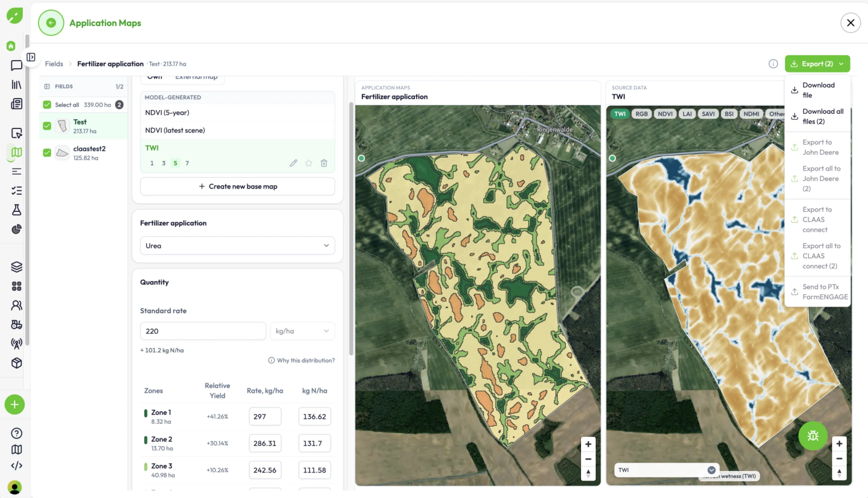Toggle the Select all fields checkbox
The width and height of the screenshot is (868, 498).
coord(47,105)
